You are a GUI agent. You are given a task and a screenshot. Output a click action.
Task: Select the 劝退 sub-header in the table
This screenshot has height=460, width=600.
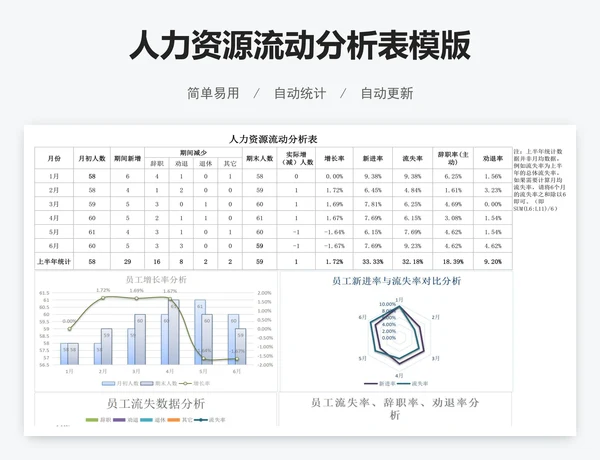click(181, 164)
